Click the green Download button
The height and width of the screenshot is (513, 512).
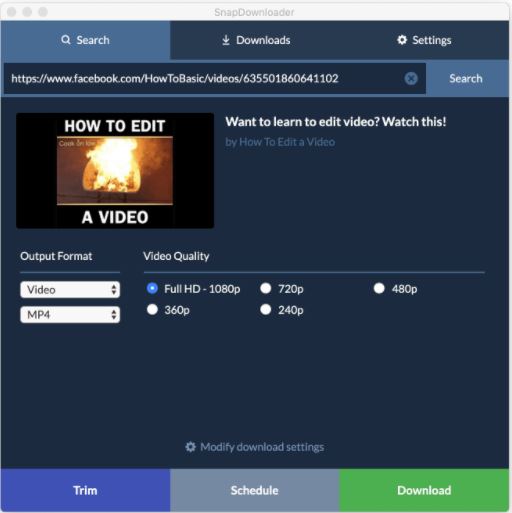coord(424,490)
